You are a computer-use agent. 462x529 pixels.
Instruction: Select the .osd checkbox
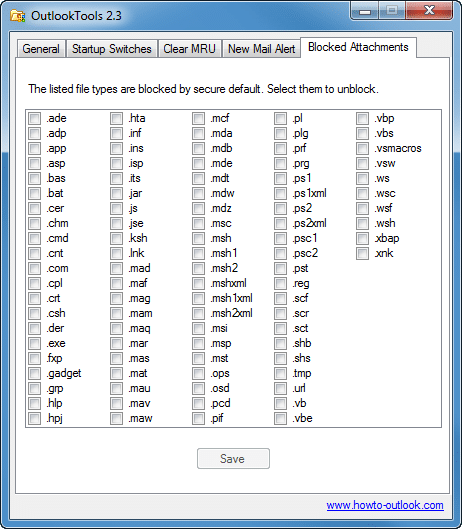pos(198,388)
